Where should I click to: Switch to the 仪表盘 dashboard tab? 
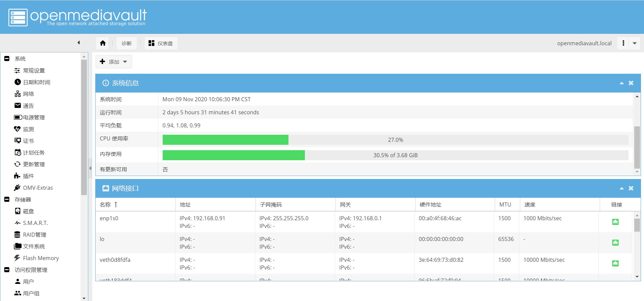pyautogui.click(x=161, y=43)
